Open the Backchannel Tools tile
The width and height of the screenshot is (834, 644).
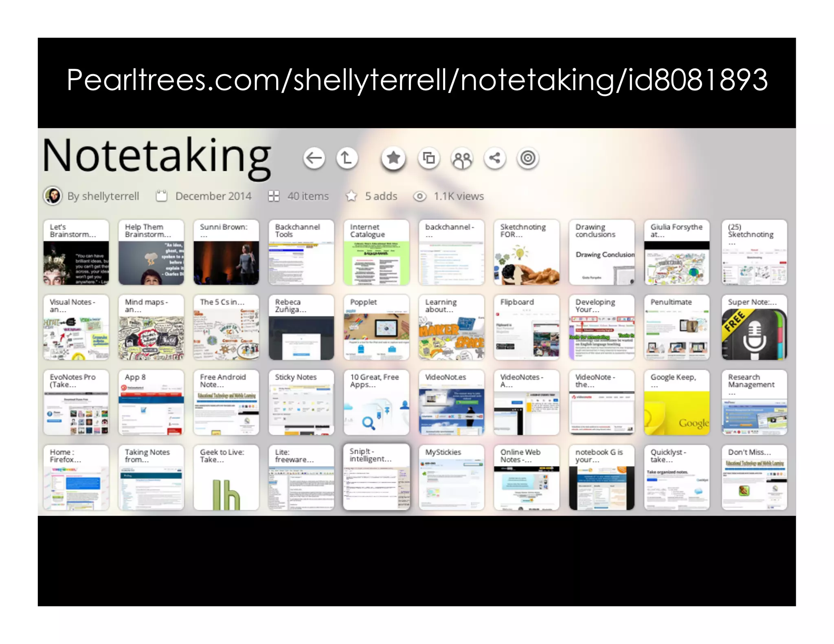click(301, 252)
